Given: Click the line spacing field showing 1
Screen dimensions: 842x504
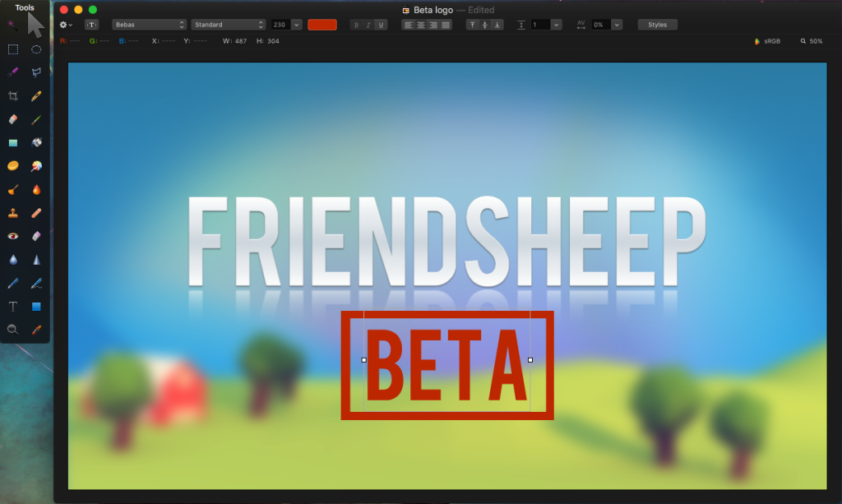Looking at the screenshot, I should point(541,25).
